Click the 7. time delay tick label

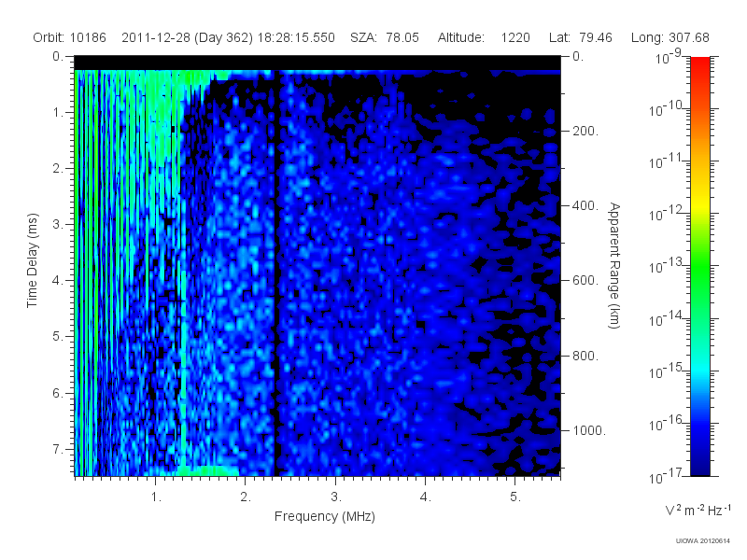[58, 449]
